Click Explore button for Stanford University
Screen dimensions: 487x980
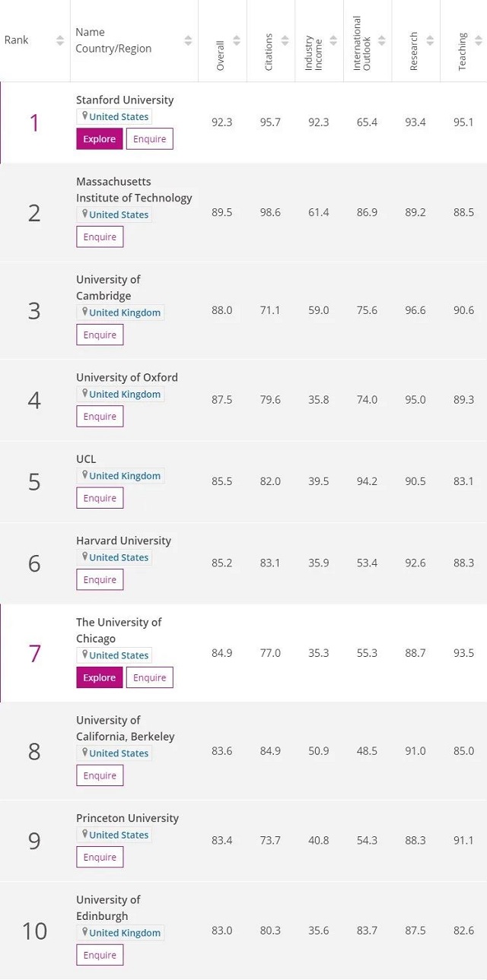point(99,139)
